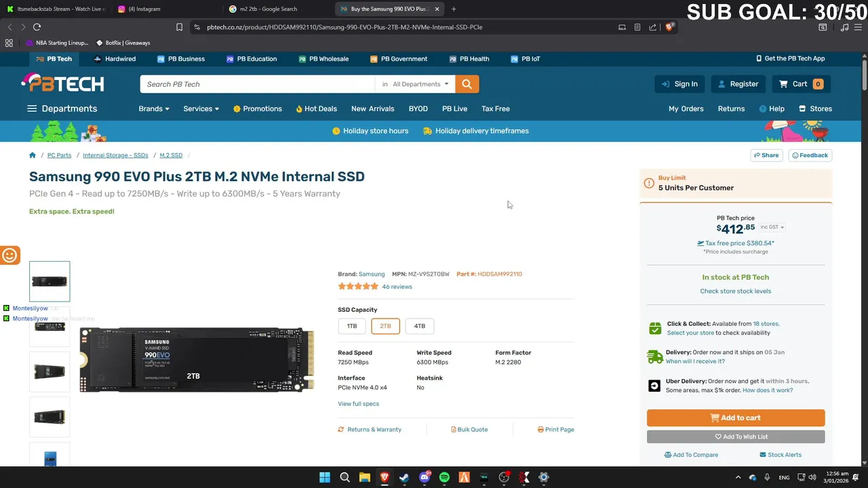
Task: Click Check store stock levels link
Action: 735,291
